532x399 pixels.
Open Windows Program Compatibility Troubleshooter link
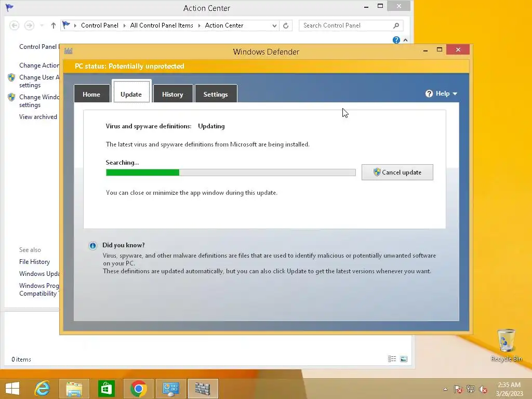tap(39, 289)
